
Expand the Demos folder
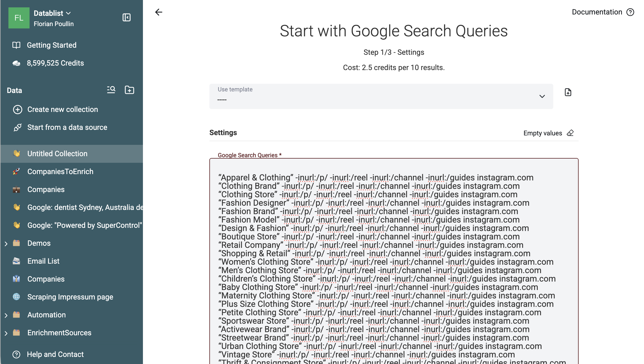click(6, 243)
